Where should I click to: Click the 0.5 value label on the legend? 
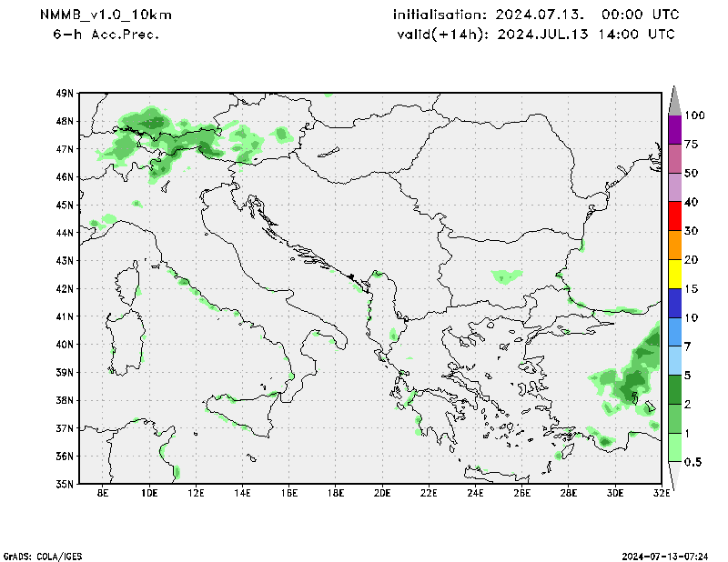click(x=693, y=462)
